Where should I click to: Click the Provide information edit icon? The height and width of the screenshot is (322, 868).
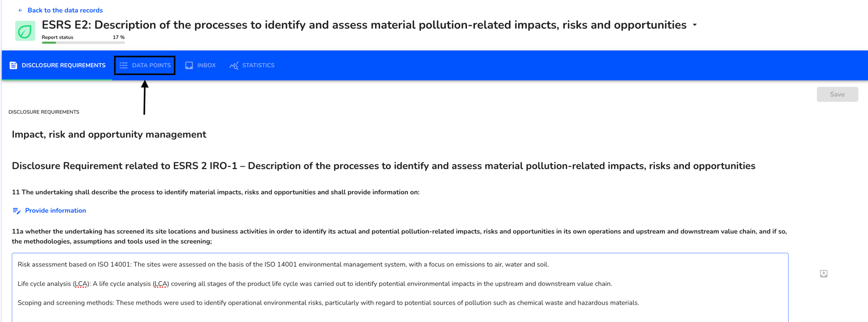tap(16, 210)
